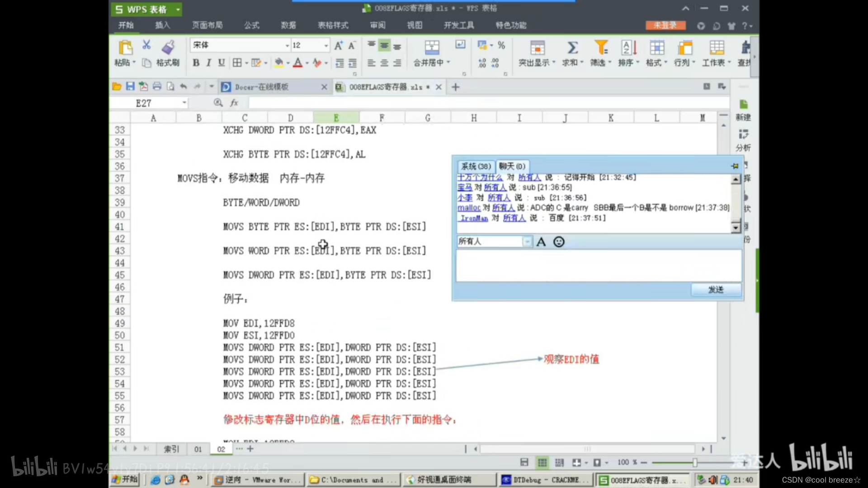Click the Save disk icon
The image size is (868, 488).
point(130,86)
